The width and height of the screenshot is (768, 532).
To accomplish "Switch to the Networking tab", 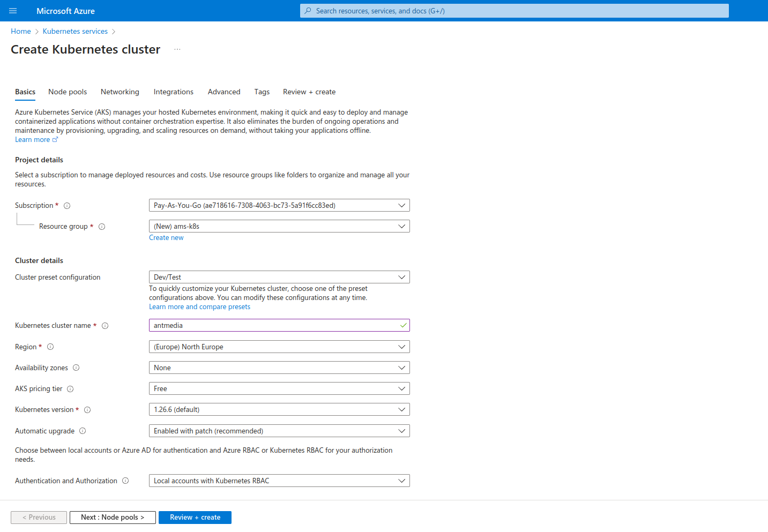I will (120, 92).
